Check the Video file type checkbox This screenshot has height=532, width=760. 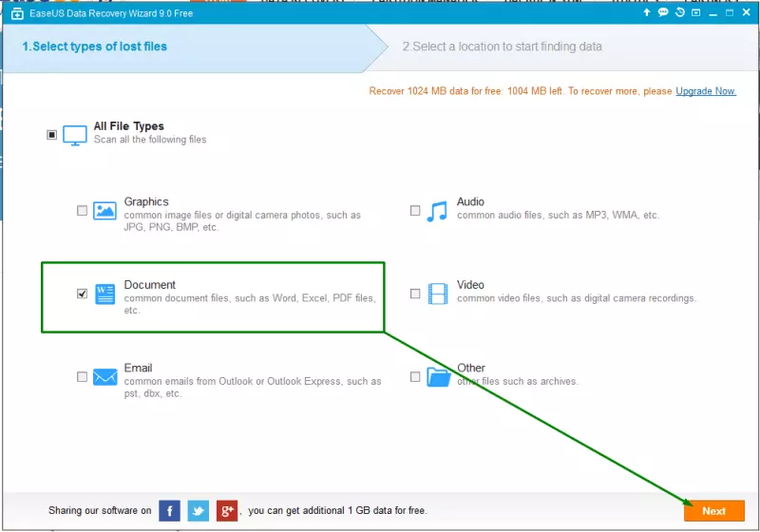(415, 294)
